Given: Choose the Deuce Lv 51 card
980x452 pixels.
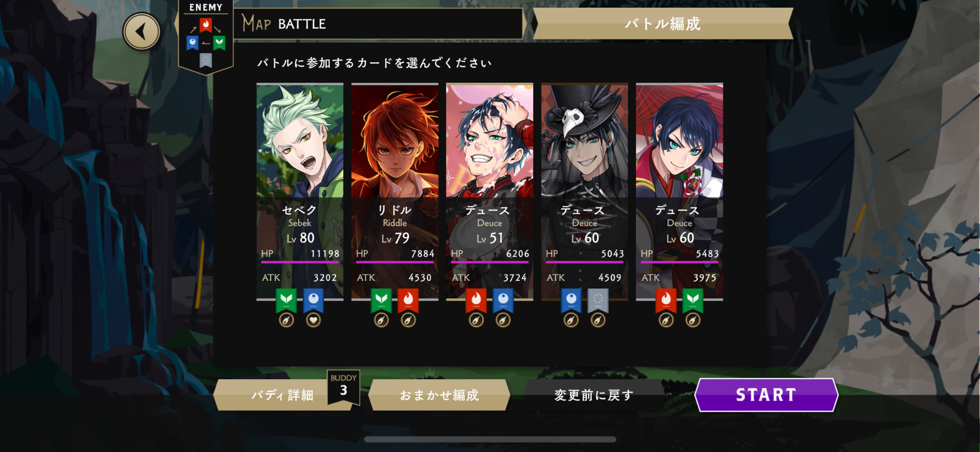Looking at the screenshot, I should pos(490,191).
